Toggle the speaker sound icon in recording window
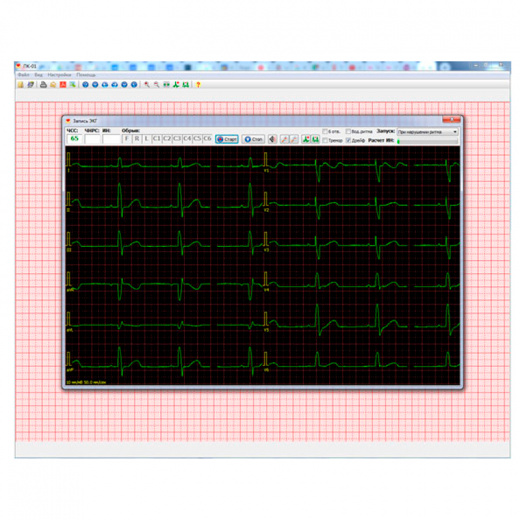 (273, 139)
